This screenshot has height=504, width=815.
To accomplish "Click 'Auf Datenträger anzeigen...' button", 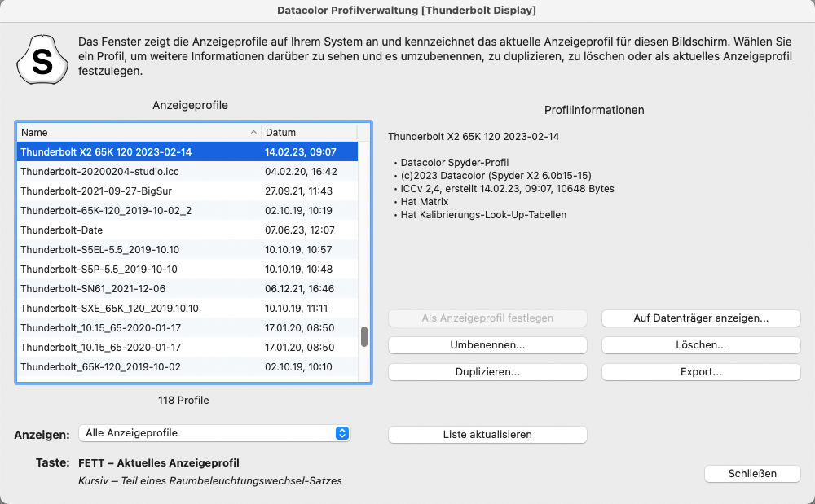I will coord(701,318).
